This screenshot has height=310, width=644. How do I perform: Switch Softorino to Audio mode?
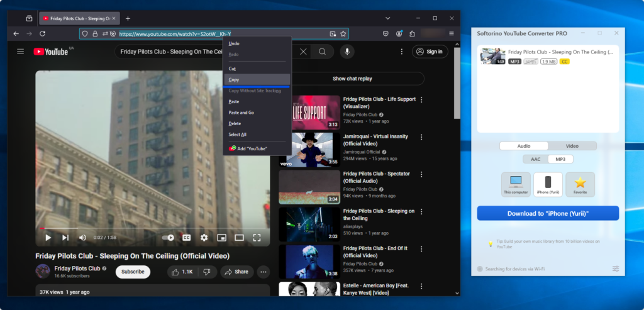tap(524, 146)
